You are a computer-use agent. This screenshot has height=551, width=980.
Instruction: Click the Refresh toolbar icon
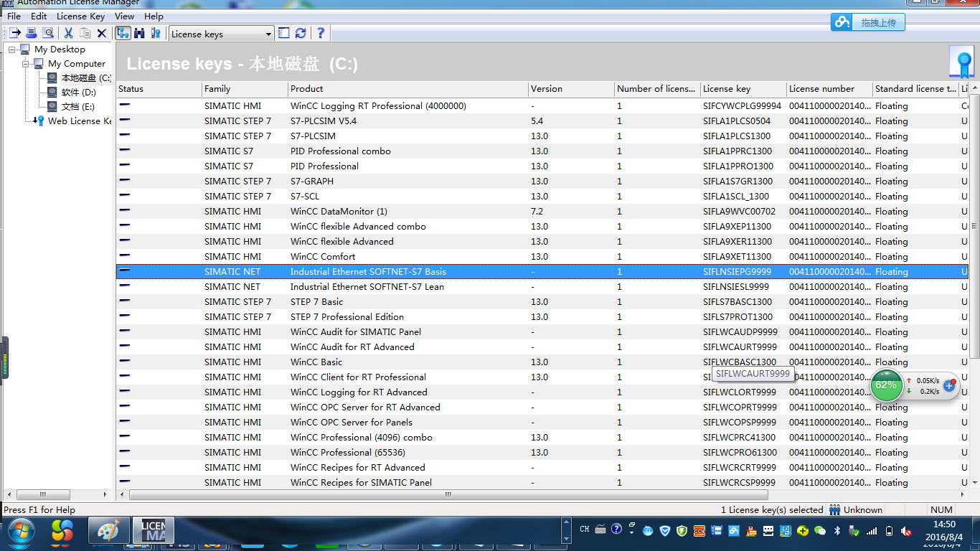[x=301, y=33]
